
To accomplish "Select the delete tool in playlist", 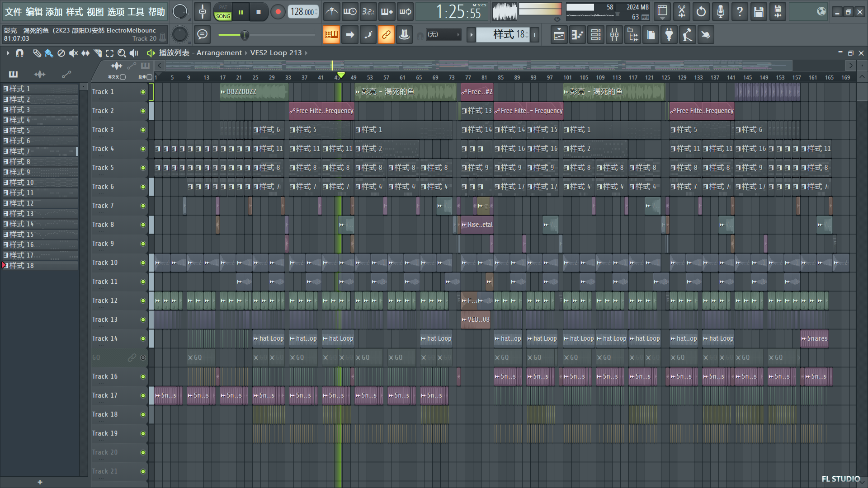I will tap(61, 53).
